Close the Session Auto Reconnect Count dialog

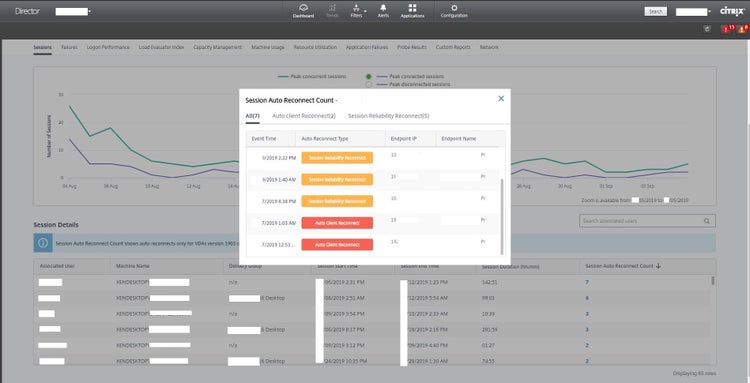click(501, 98)
